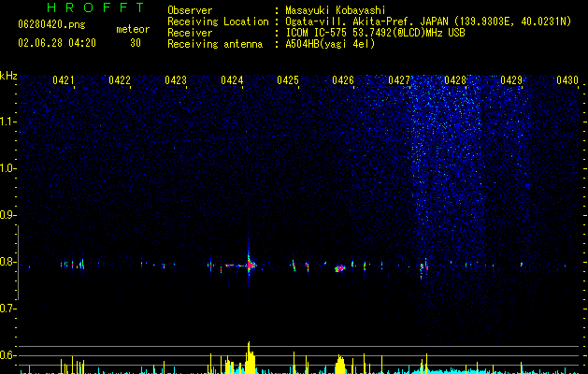Click the 0427 time marker
Image resolution: width=588 pixels, height=374 pixels.
pos(399,79)
